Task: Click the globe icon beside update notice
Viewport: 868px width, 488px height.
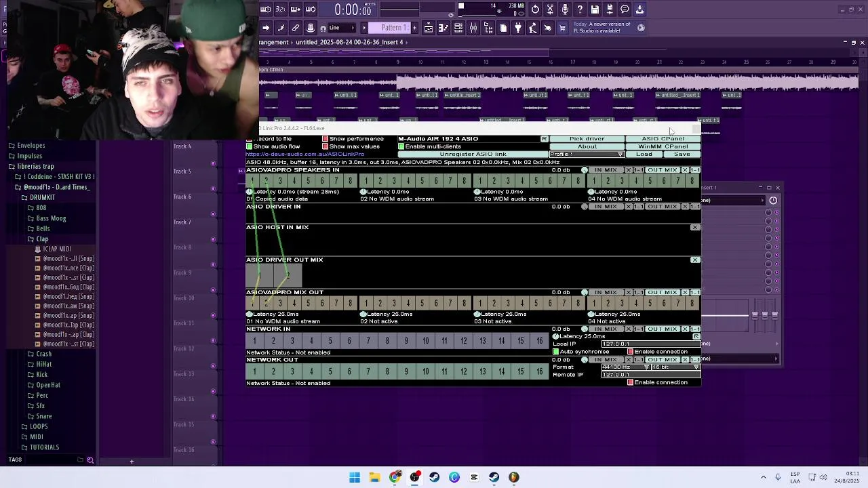Action: (x=641, y=28)
